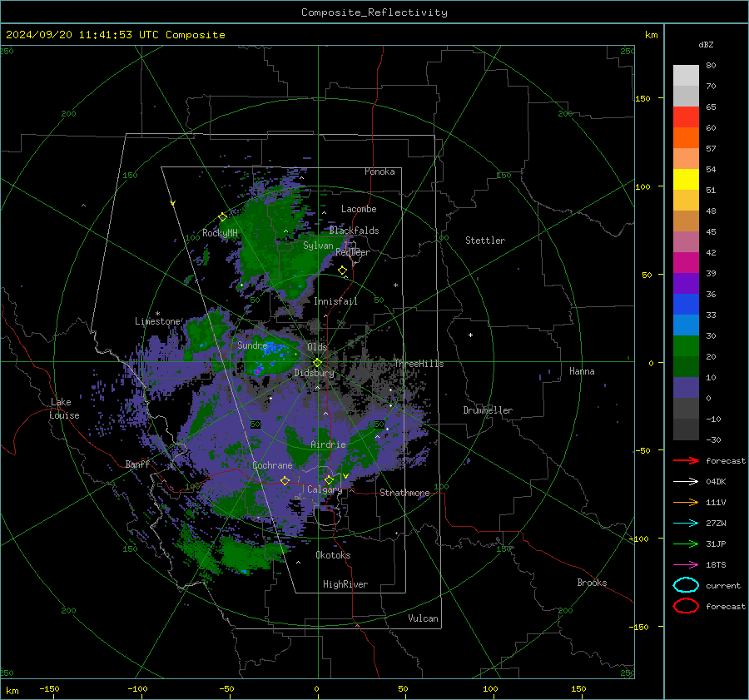Viewport: 749px width, 700px height.
Task: Pick the slate-purple 0–10 dBZ color band
Action: [686, 388]
